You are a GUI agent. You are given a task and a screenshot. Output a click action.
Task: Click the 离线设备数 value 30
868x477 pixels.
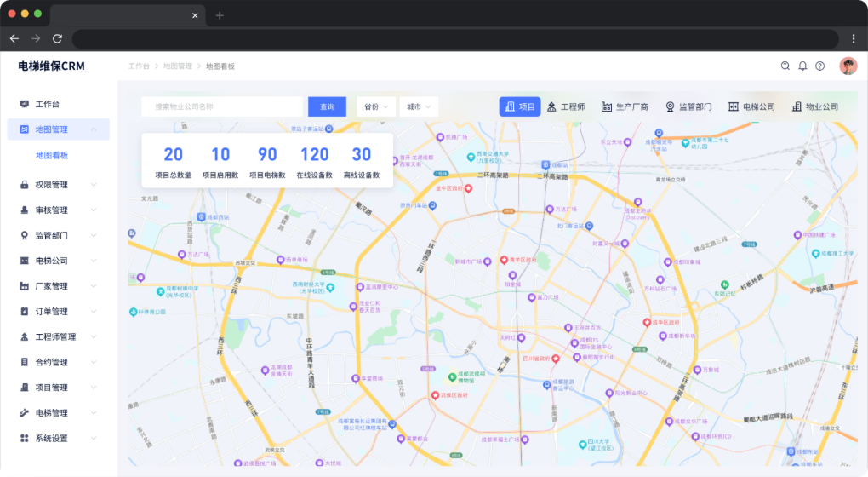point(362,154)
